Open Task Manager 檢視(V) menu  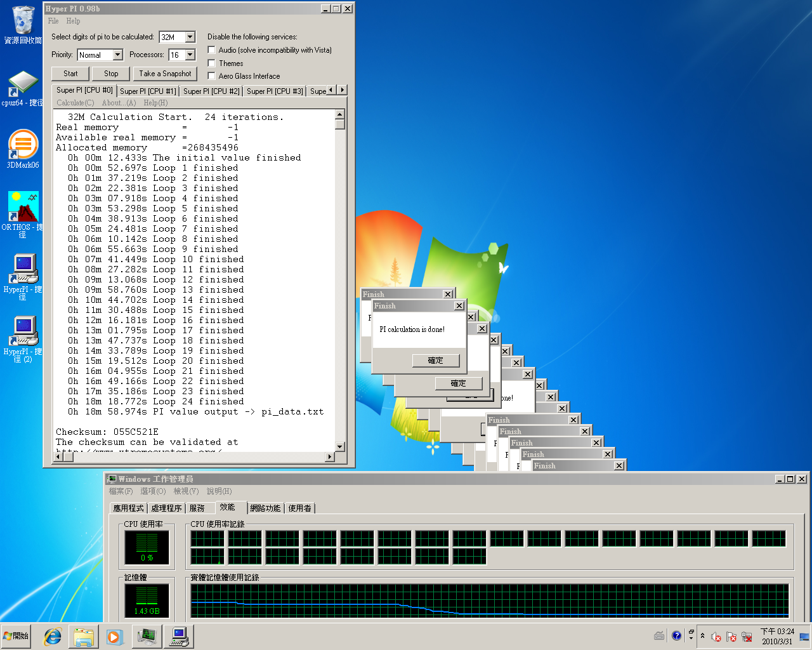[186, 491]
